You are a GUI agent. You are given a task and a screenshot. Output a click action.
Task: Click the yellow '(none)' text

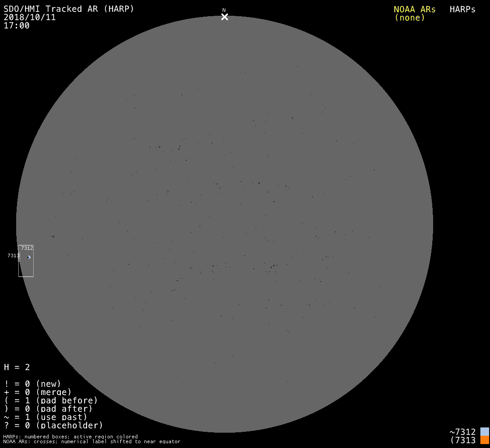pyautogui.click(x=409, y=18)
